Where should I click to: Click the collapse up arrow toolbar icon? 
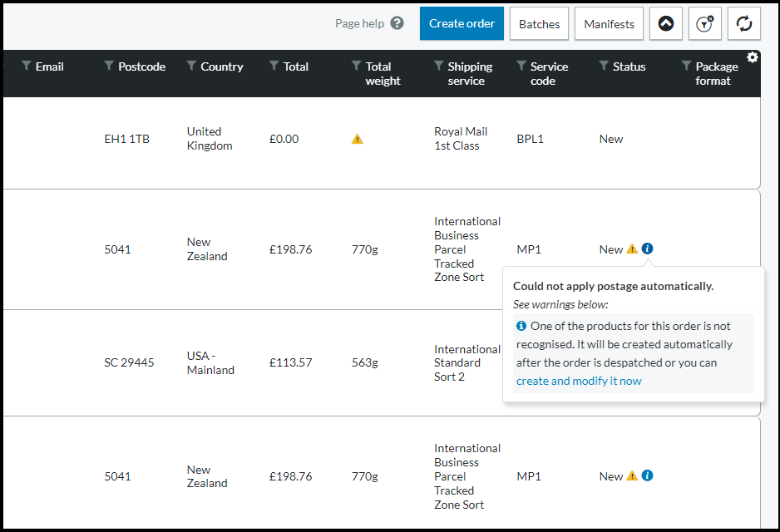pos(665,24)
